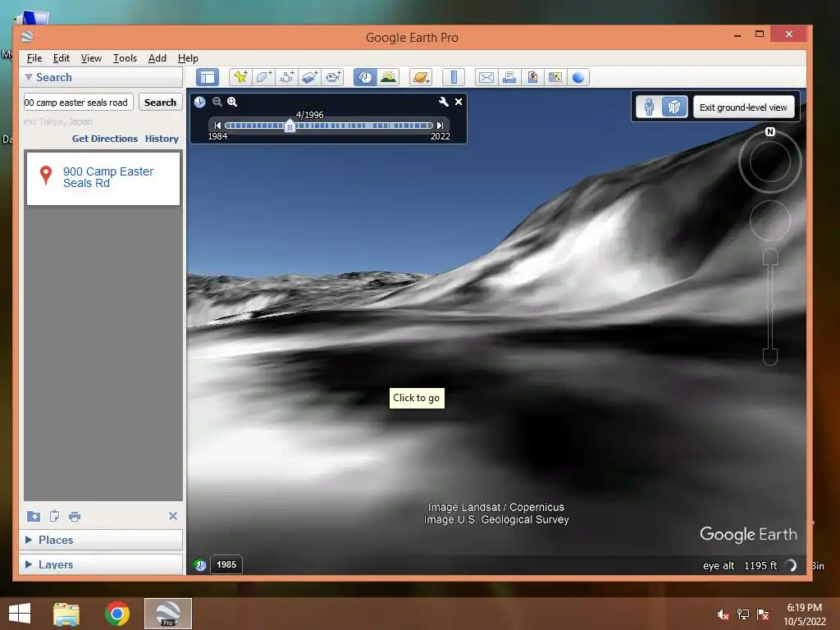The image size is (840, 630).
Task: Open the Action Center flag icon
Action: pos(762,614)
